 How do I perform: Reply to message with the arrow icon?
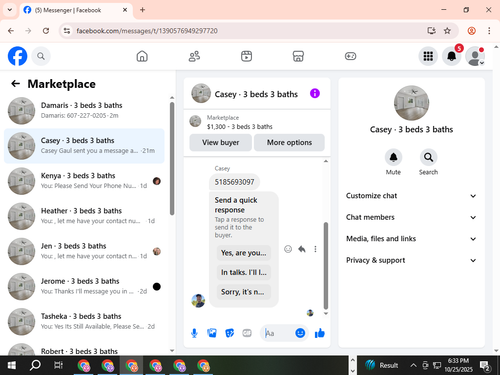(x=302, y=249)
